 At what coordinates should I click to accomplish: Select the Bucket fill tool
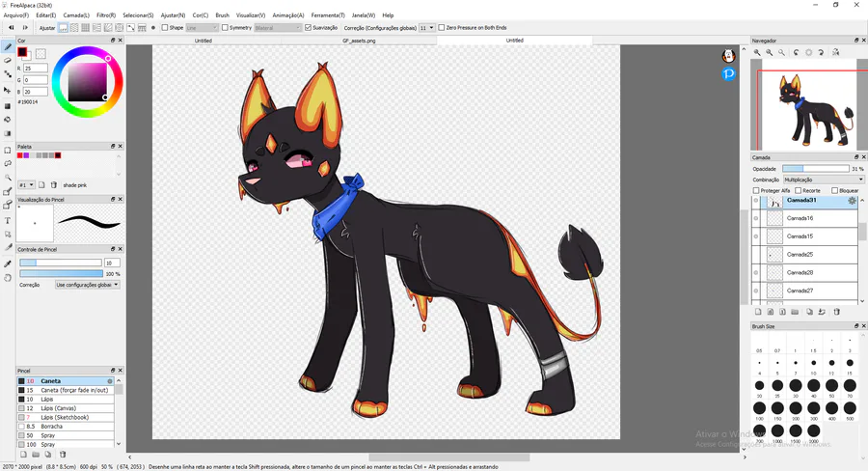click(8, 119)
